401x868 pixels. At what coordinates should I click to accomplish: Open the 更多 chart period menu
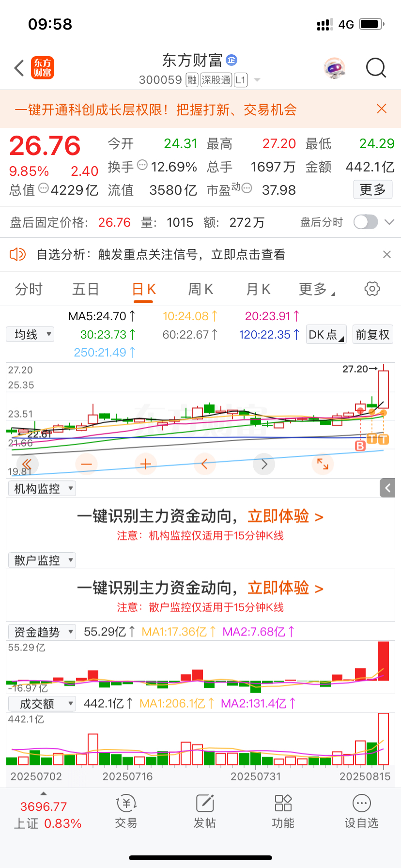click(317, 289)
